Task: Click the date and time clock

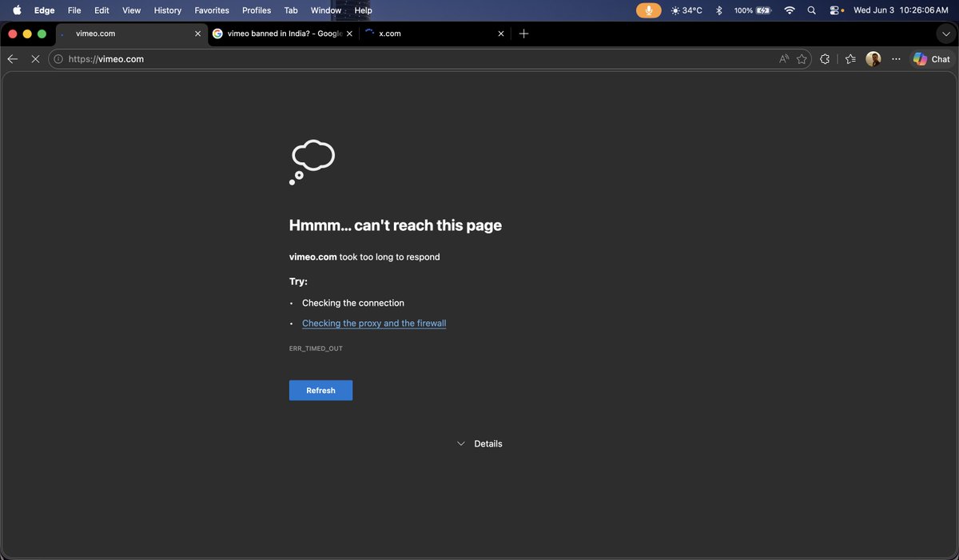Action: [x=901, y=10]
